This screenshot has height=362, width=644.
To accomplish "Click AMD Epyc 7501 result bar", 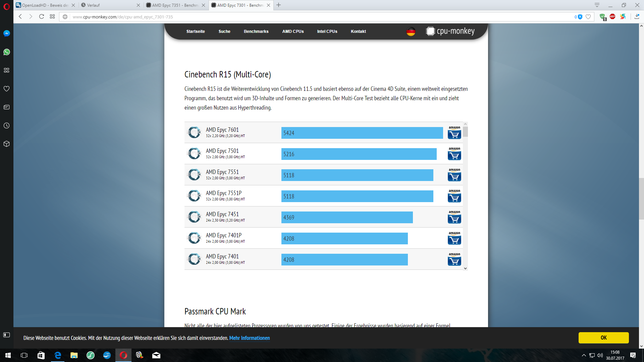I will [359, 154].
